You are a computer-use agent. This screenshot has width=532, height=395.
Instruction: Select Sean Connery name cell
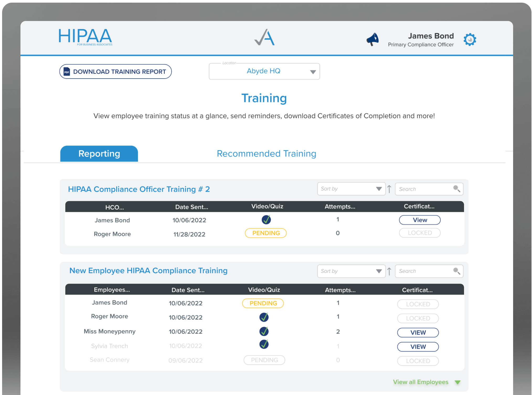pos(109,360)
